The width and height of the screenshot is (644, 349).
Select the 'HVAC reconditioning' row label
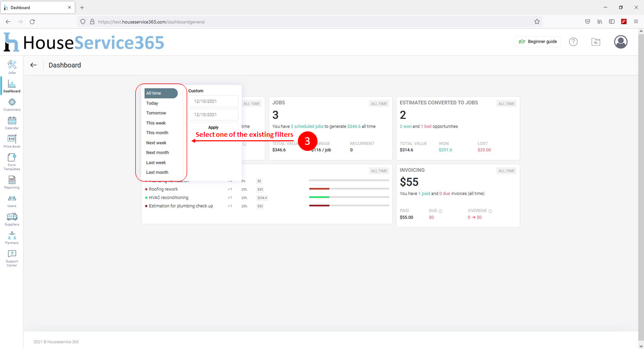click(x=169, y=198)
